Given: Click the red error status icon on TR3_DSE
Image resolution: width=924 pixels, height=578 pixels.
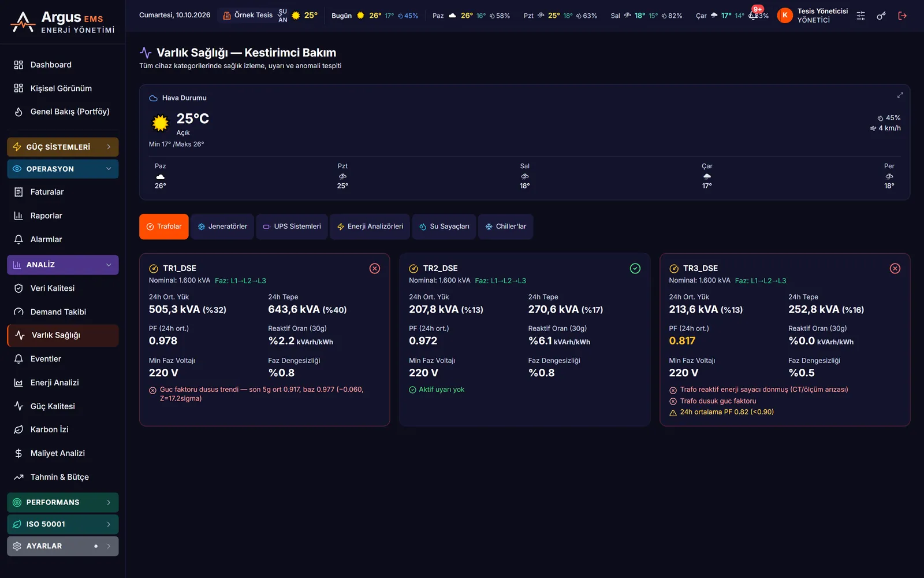Looking at the screenshot, I should pos(895,268).
